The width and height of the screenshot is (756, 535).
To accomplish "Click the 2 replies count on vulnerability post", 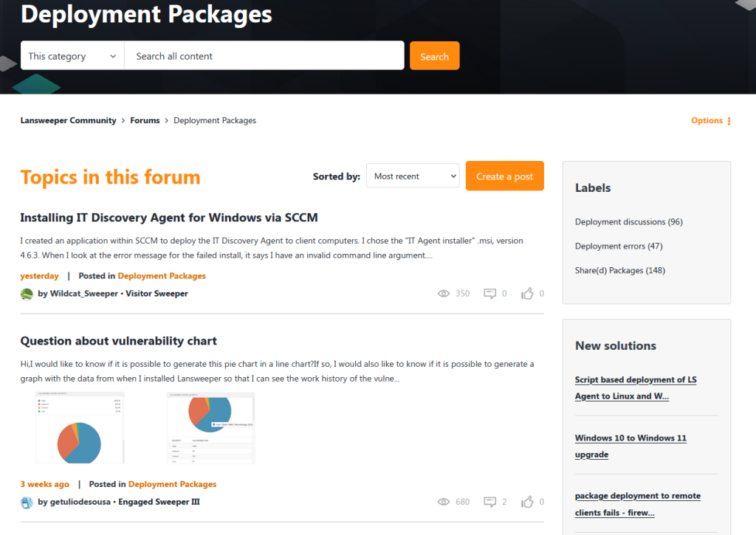I will [504, 502].
